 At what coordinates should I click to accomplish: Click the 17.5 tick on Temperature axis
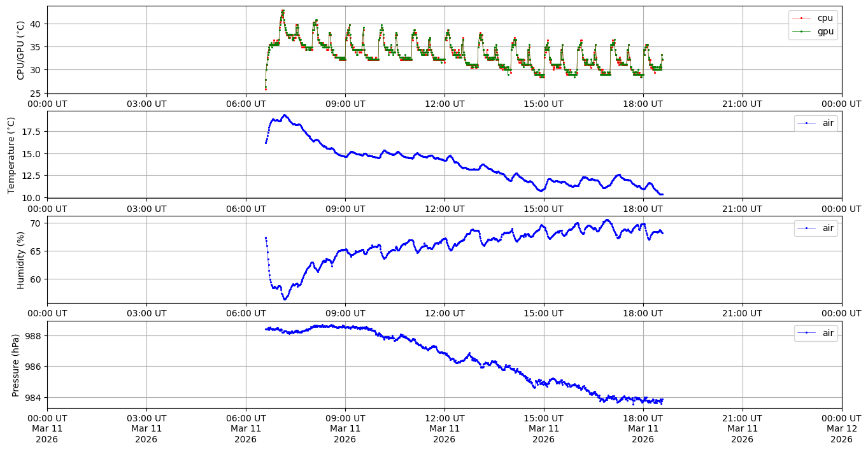tap(32, 132)
